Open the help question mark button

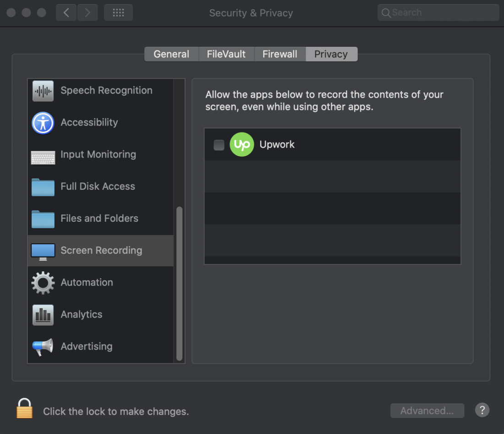coord(482,410)
